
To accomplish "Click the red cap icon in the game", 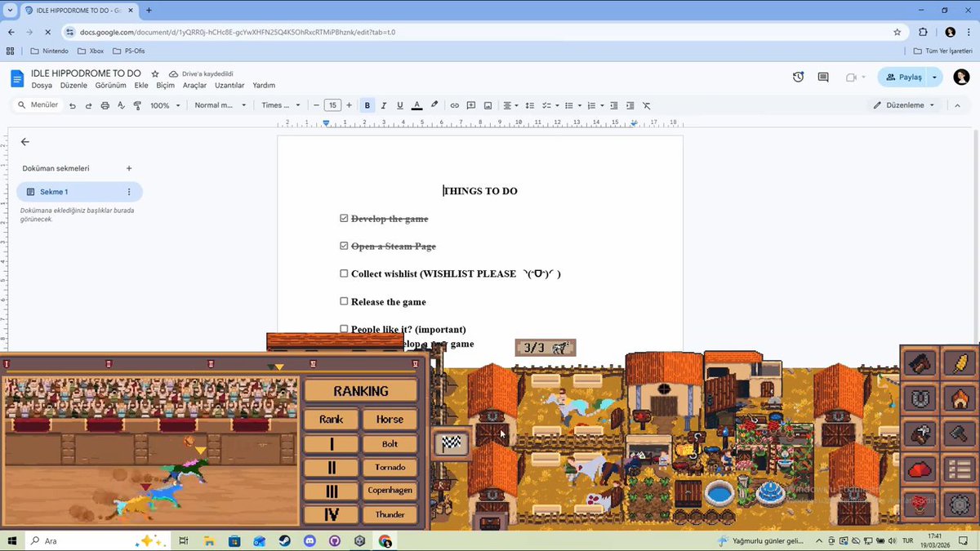I will point(920,470).
